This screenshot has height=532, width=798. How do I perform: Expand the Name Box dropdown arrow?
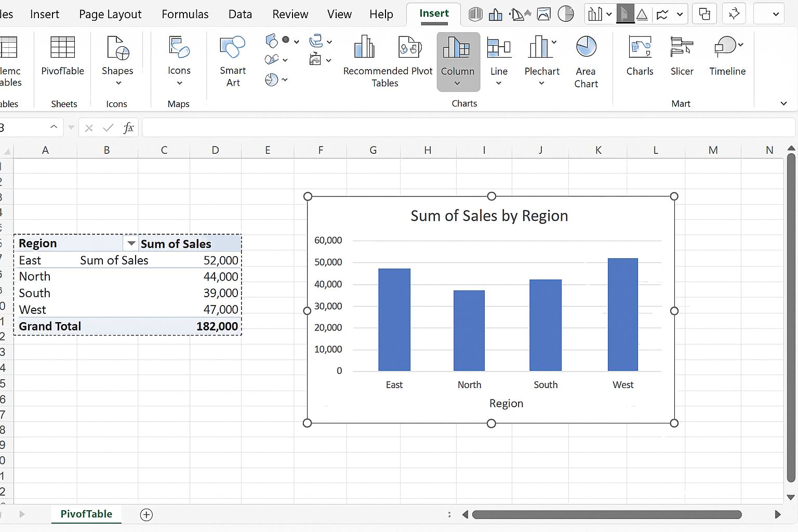click(54, 127)
